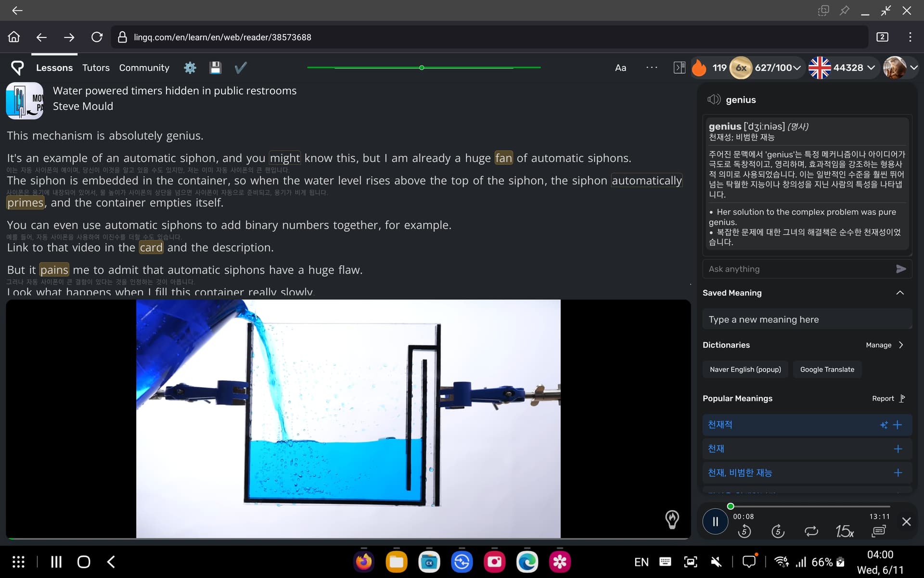Screen dimensions: 924x578
Task: Play the genius pronunciation speaker icon
Action: tap(714, 100)
